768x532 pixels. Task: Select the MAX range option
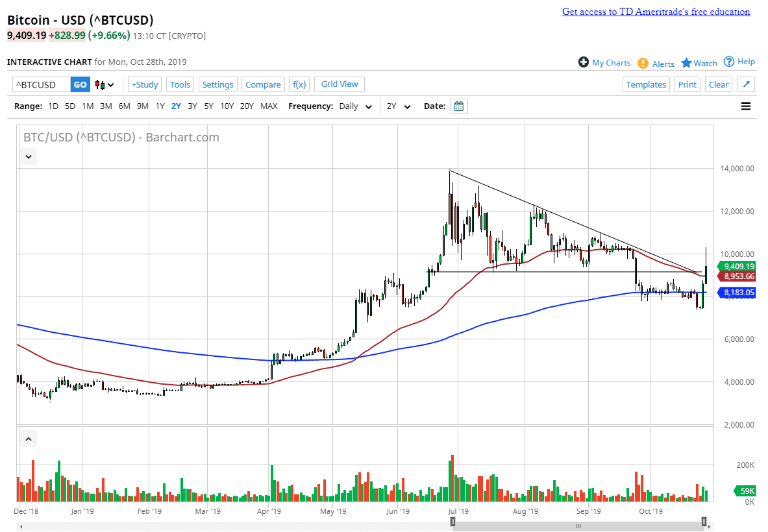click(269, 106)
